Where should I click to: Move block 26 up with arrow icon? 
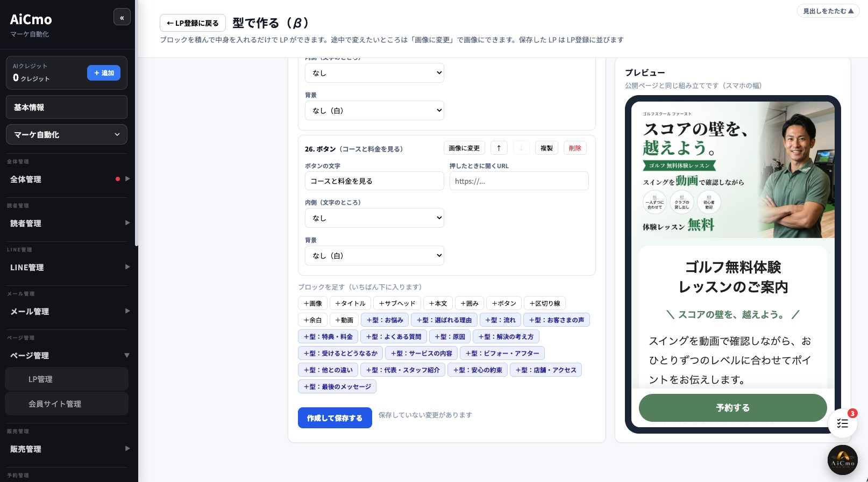coord(499,148)
